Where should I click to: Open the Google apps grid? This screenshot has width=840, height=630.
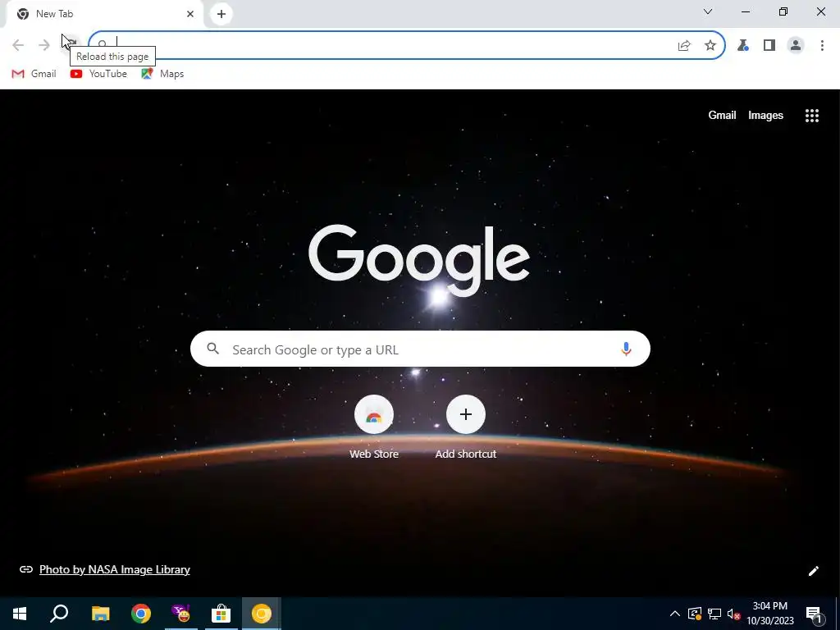(x=812, y=116)
